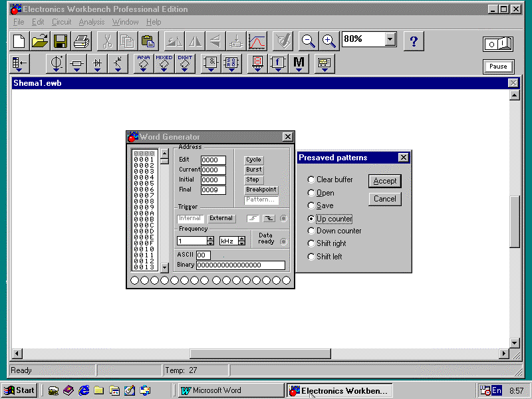The width and height of the screenshot is (532, 399).
Task: Click the Burst button
Action: tap(254, 170)
